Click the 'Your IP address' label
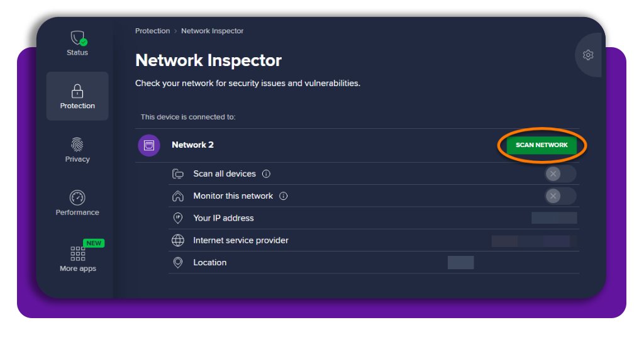The width and height of the screenshot is (644, 337). point(223,218)
